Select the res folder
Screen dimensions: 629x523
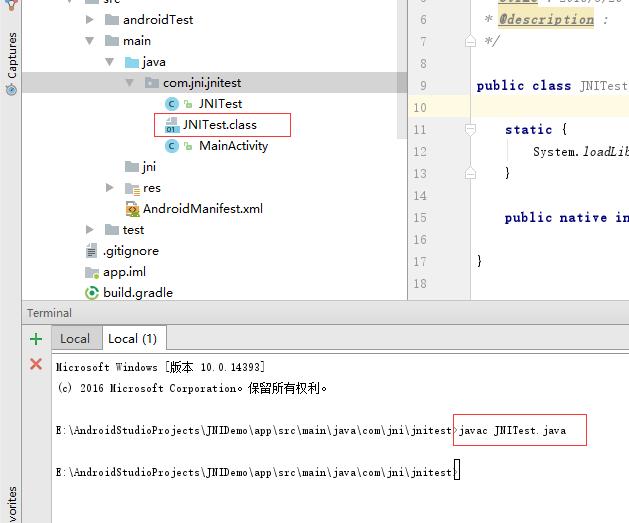pyautogui.click(x=152, y=187)
